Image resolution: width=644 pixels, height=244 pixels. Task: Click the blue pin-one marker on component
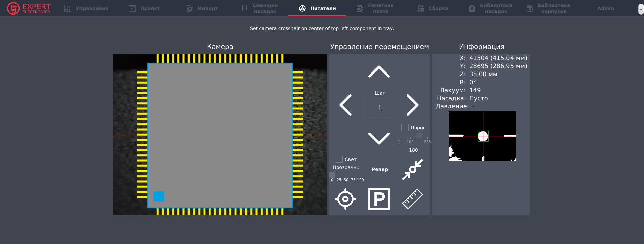pyautogui.click(x=159, y=196)
